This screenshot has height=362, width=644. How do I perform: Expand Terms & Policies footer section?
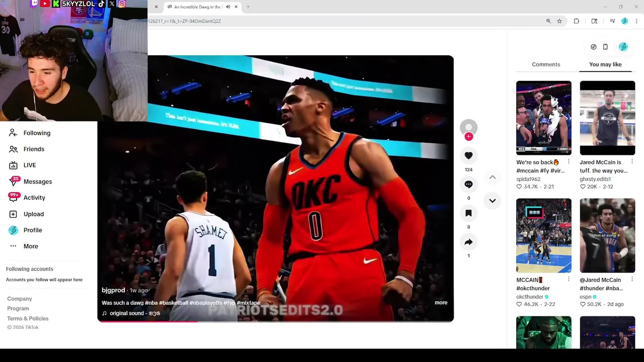(x=28, y=318)
